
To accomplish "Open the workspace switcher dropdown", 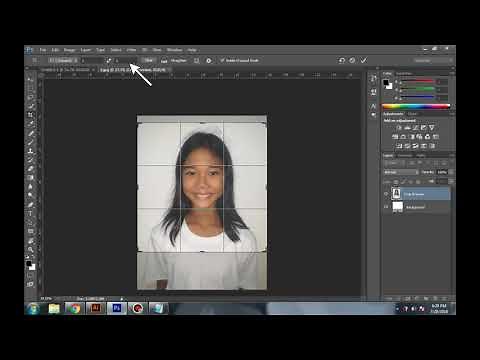I will [x=433, y=61].
